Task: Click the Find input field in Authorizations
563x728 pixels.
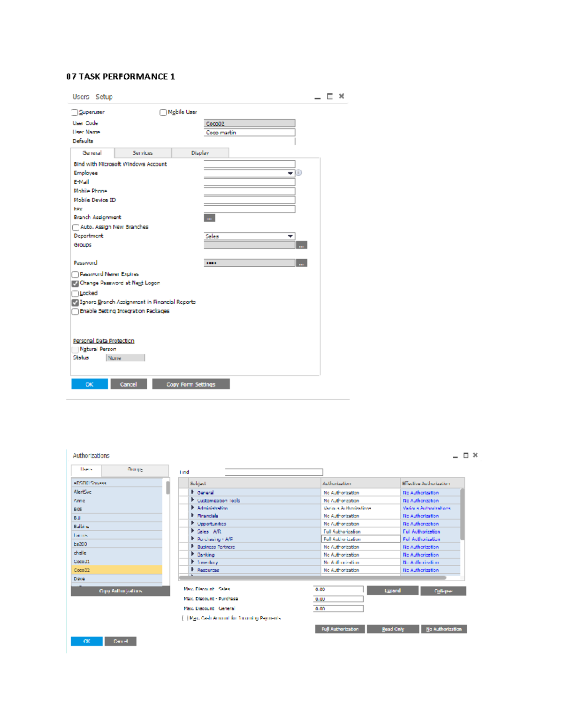Action: [274, 472]
